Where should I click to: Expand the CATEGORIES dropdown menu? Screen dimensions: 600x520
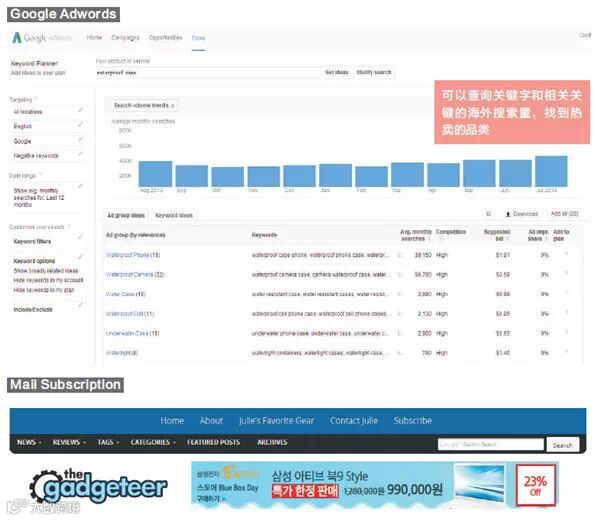click(153, 442)
